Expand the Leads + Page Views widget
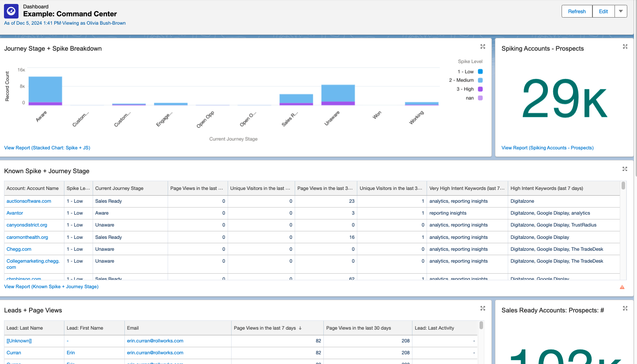 click(483, 308)
